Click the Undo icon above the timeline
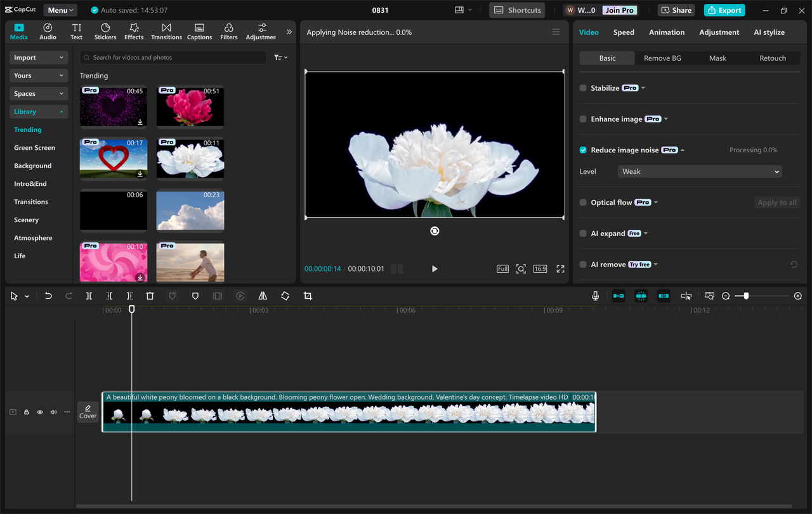This screenshot has height=514, width=812. pos(48,296)
